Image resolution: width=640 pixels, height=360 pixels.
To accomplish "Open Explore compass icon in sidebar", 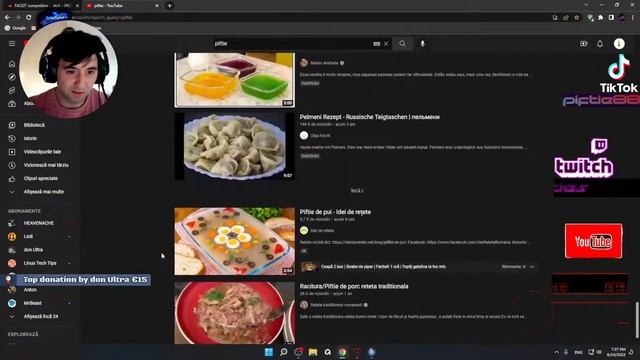I will click(12, 77).
